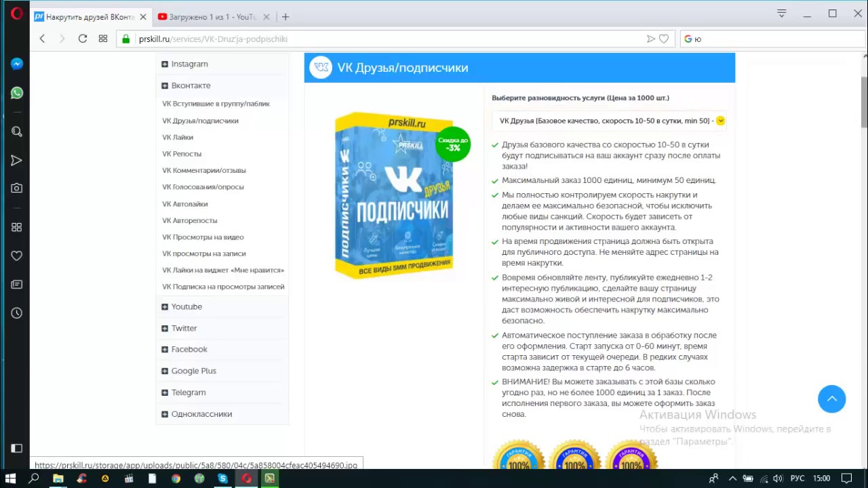This screenshot has width=868, height=488.
Task: Open the VK Автолайки link
Action: (x=185, y=203)
